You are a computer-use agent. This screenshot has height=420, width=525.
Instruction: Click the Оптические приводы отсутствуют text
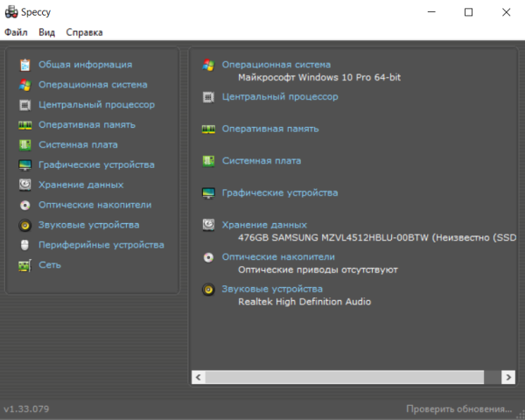318,270
